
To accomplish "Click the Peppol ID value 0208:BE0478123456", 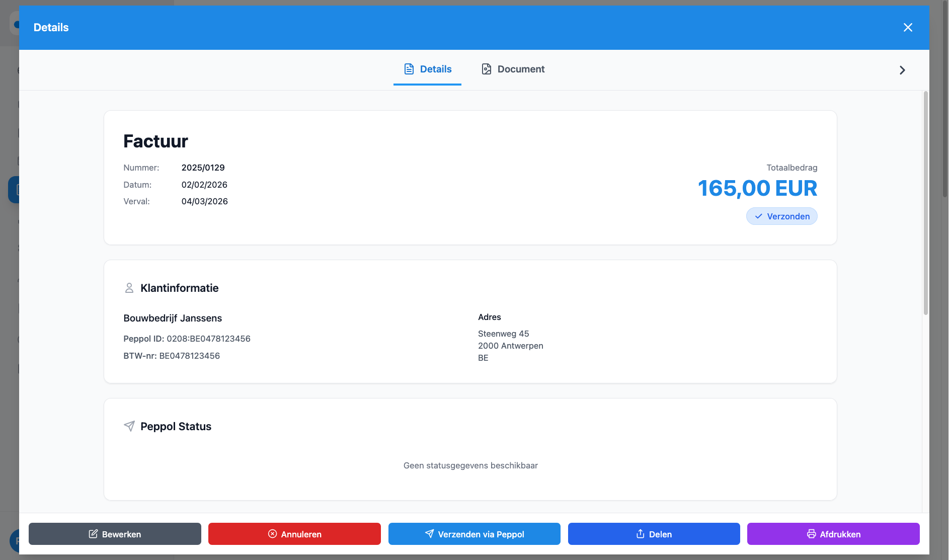I will coord(208,339).
